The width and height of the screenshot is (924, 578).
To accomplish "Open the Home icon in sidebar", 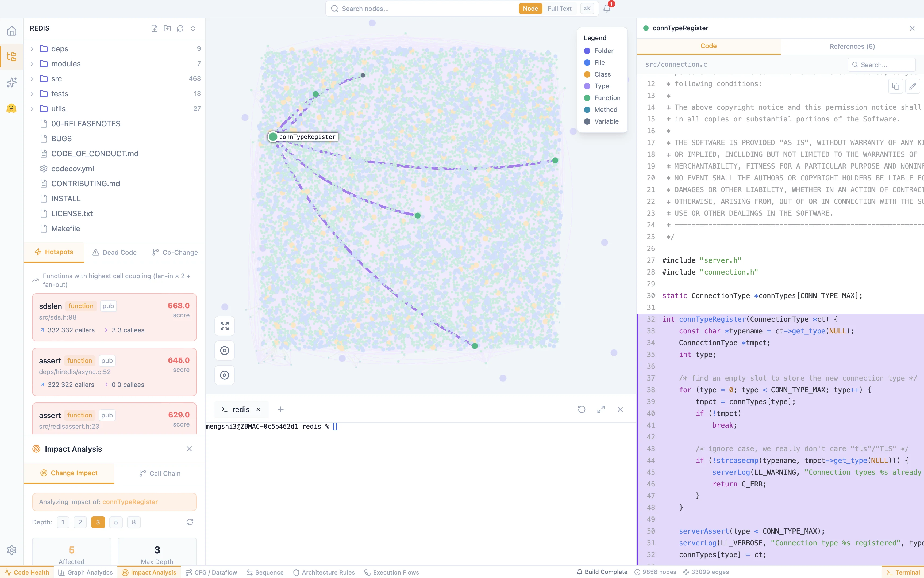I will coord(11,31).
